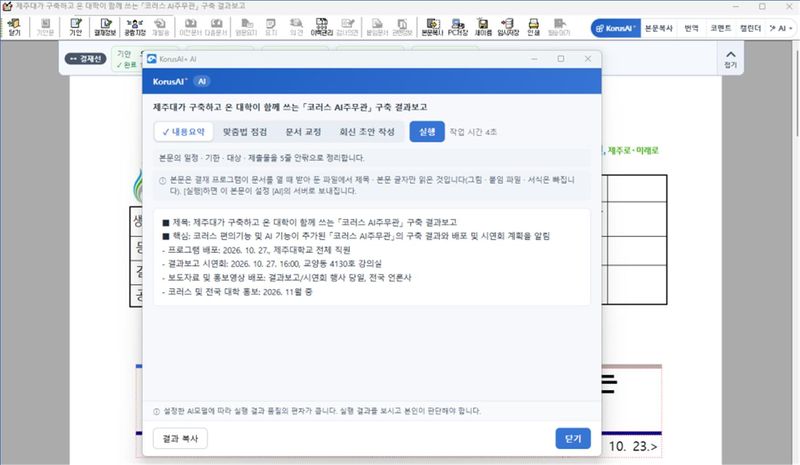Click the 의견 opinion icon
The height and width of the screenshot is (465, 800).
(296, 27)
